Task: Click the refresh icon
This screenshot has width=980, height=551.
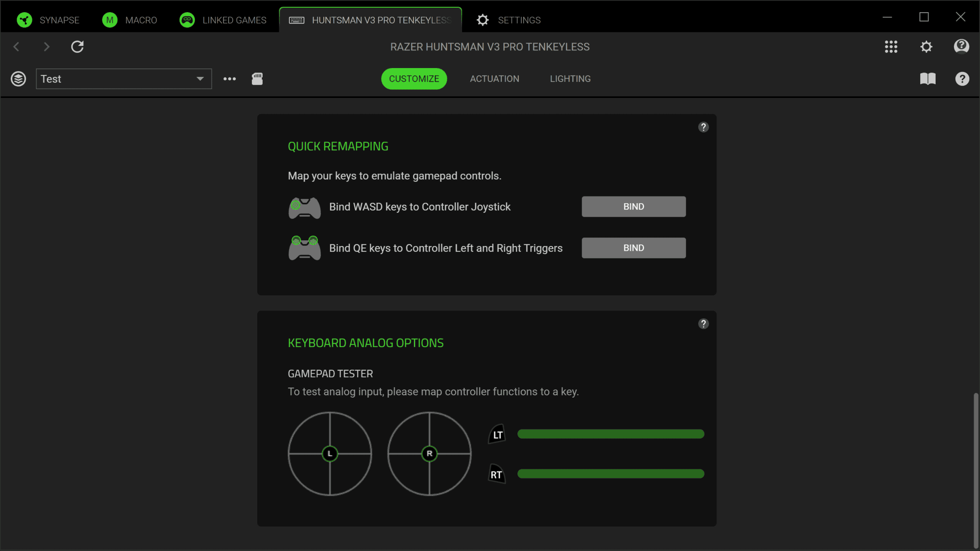Action: (x=77, y=47)
